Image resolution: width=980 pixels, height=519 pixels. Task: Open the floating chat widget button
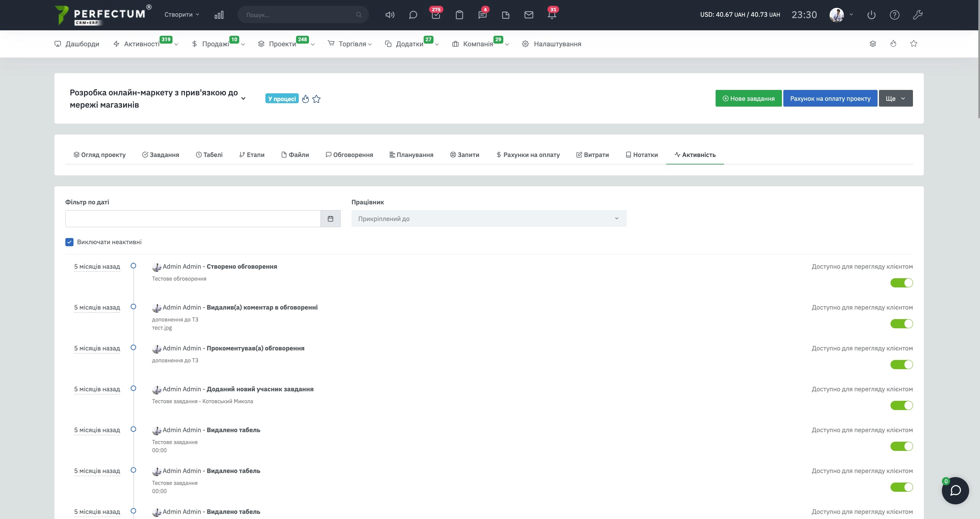point(955,490)
